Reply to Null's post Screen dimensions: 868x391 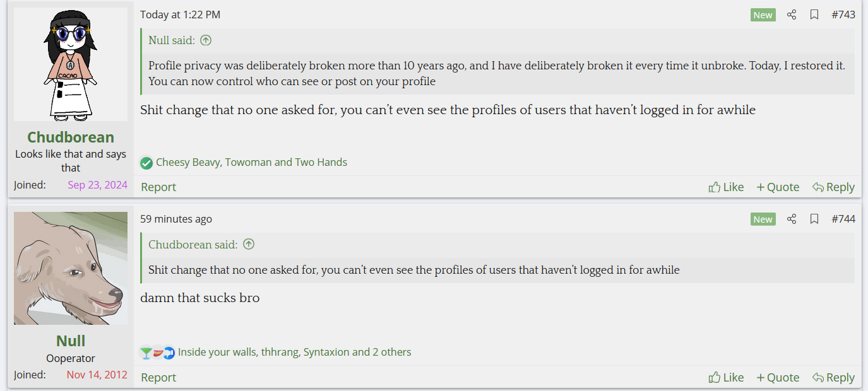833,377
